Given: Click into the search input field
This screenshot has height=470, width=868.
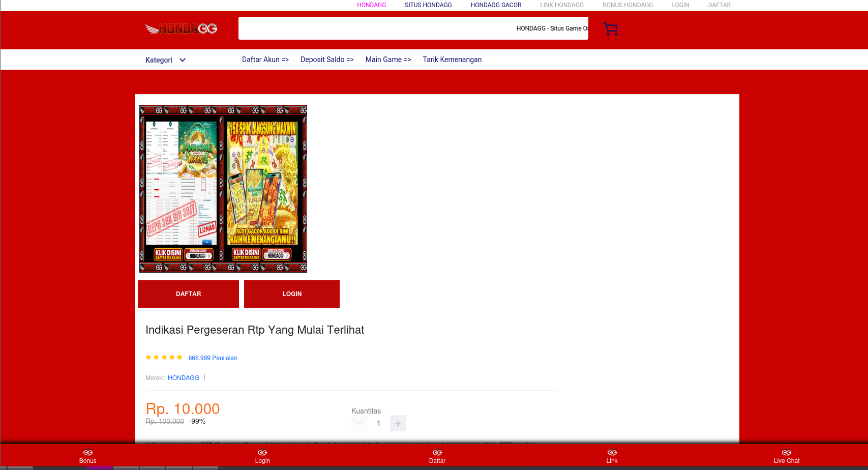Looking at the screenshot, I should (376, 28).
